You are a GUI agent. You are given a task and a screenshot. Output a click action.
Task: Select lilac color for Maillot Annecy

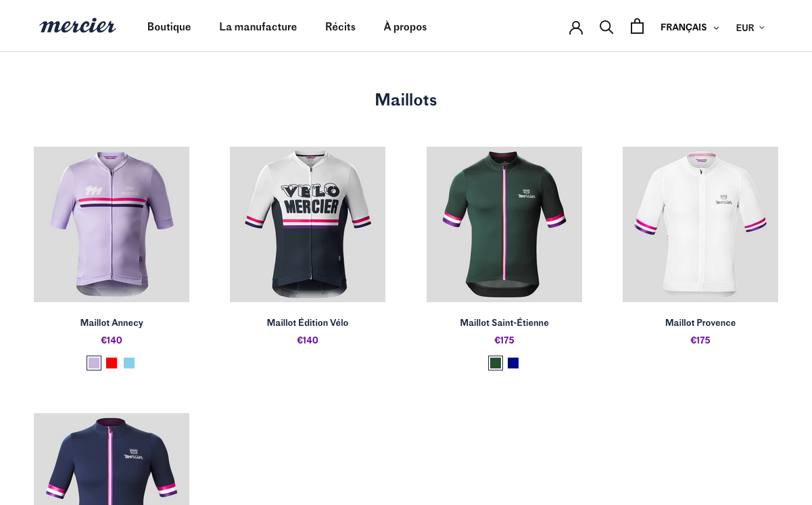[x=94, y=363]
